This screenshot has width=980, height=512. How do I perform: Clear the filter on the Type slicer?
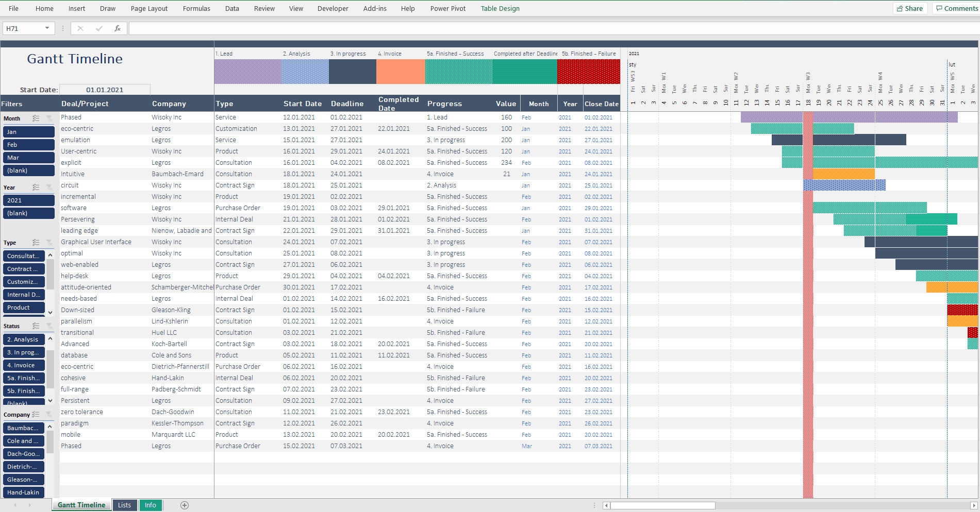[49, 243]
